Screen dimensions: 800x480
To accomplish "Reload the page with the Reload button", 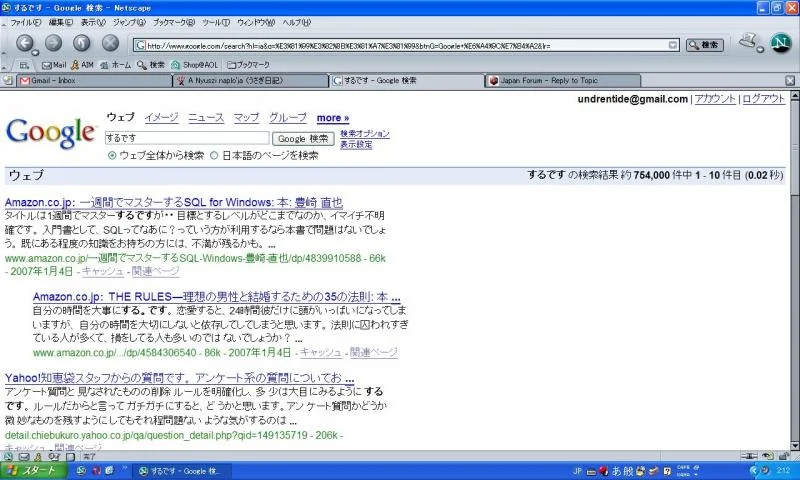I will (x=82, y=43).
